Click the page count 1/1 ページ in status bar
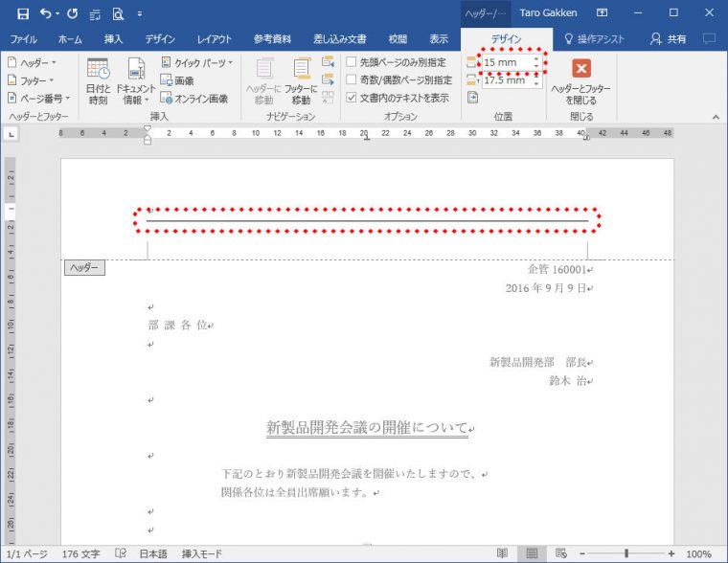 click(x=27, y=553)
